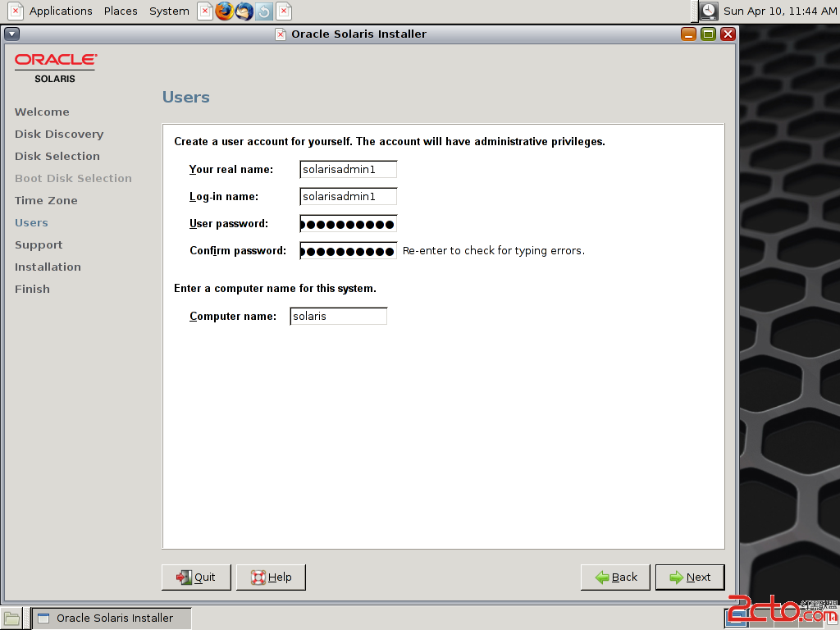Focus the Log-in name field
Screen dimensions: 840x630
point(348,196)
